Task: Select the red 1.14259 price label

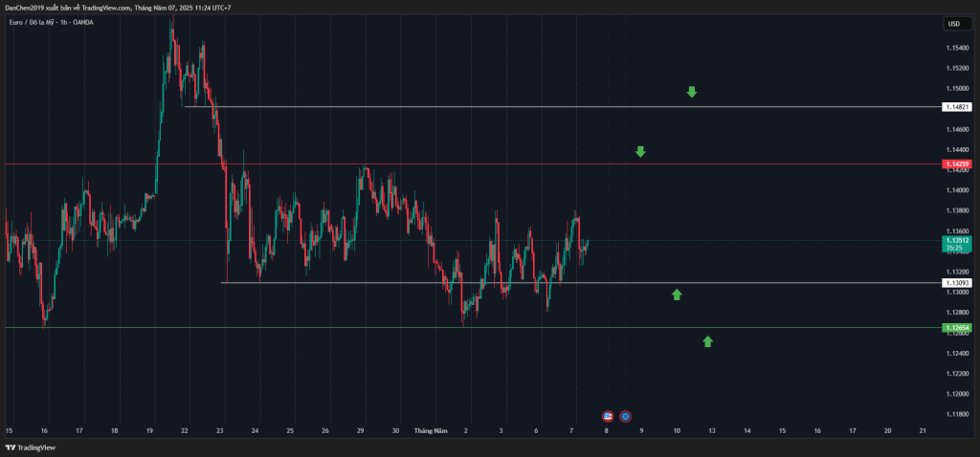Action: tap(957, 164)
